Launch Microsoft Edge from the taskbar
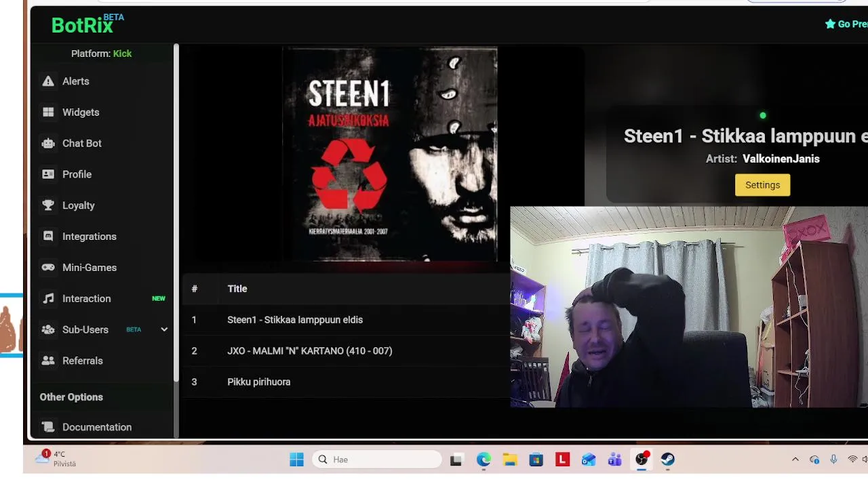Image resolution: width=868 pixels, height=488 pixels. [484, 460]
